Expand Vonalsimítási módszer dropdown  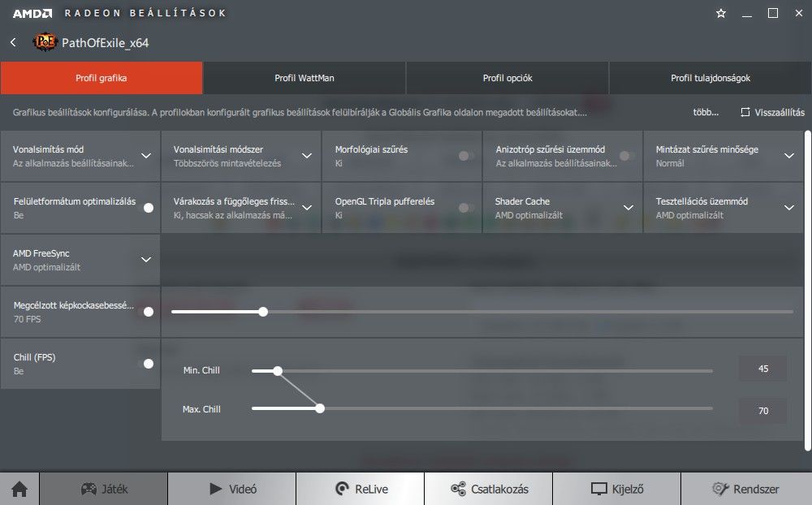point(307,155)
